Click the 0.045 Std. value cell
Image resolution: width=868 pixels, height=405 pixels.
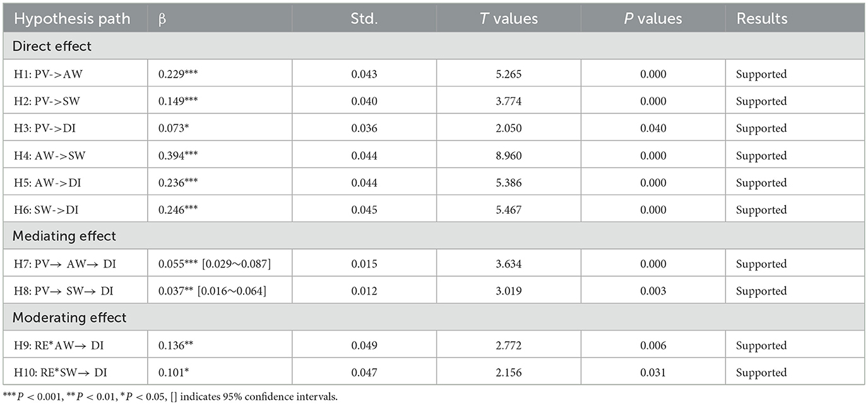click(364, 209)
